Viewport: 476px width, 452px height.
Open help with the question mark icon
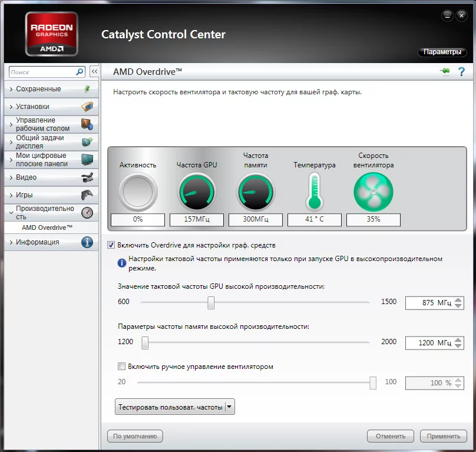(461, 72)
